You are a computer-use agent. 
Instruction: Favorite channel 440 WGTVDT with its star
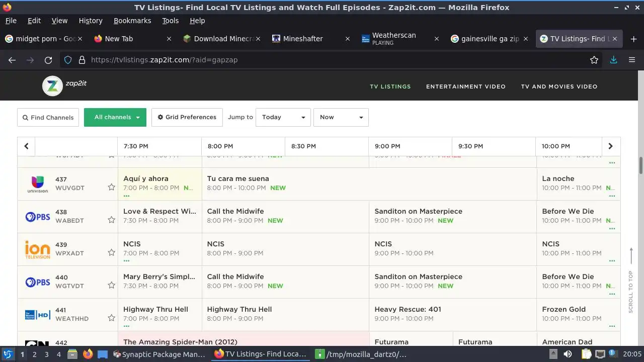click(111, 285)
